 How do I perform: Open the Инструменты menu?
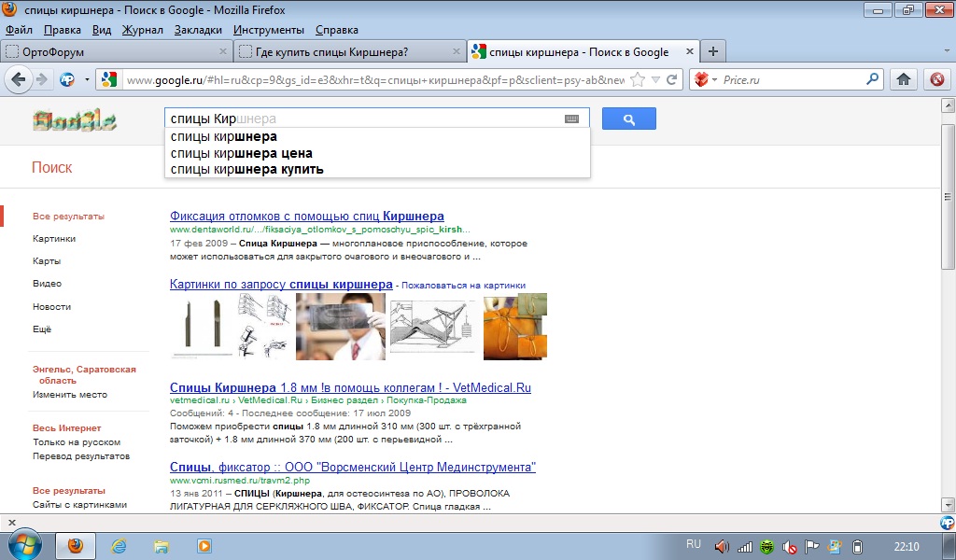point(269,30)
